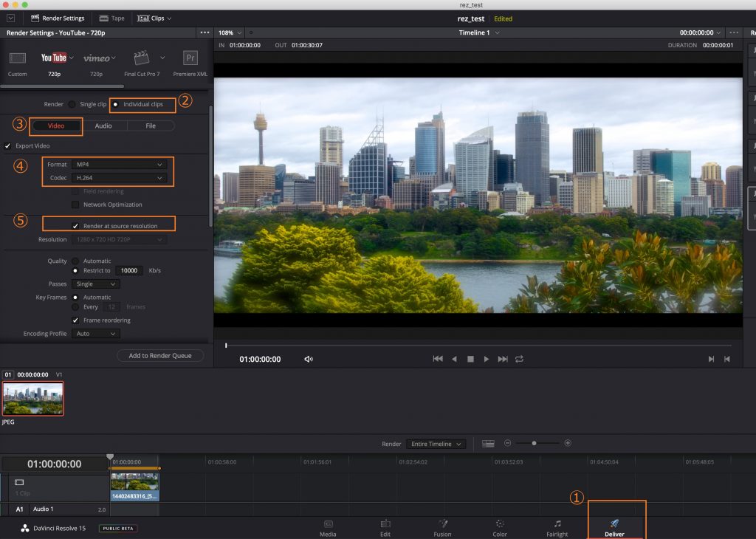
Task: Stop playback
Action: pyautogui.click(x=470, y=359)
